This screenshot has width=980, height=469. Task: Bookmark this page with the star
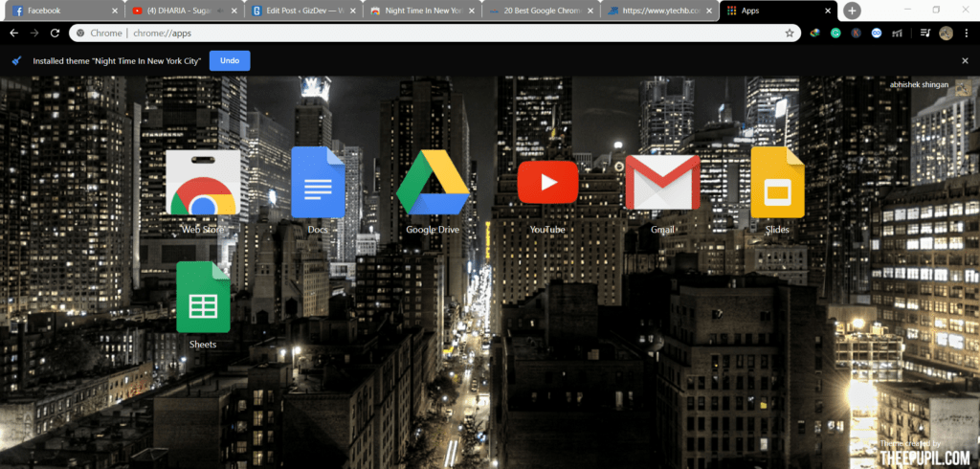pyautogui.click(x=790, y=33)
